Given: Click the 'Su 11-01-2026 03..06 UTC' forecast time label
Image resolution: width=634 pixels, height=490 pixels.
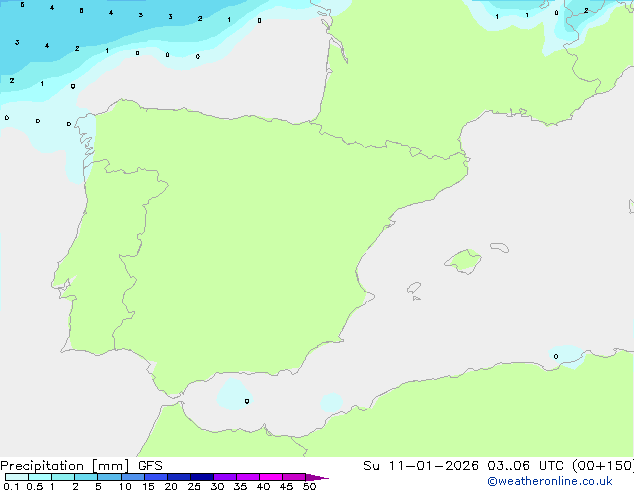Looking at the screenshot, I should click(463, 466).
